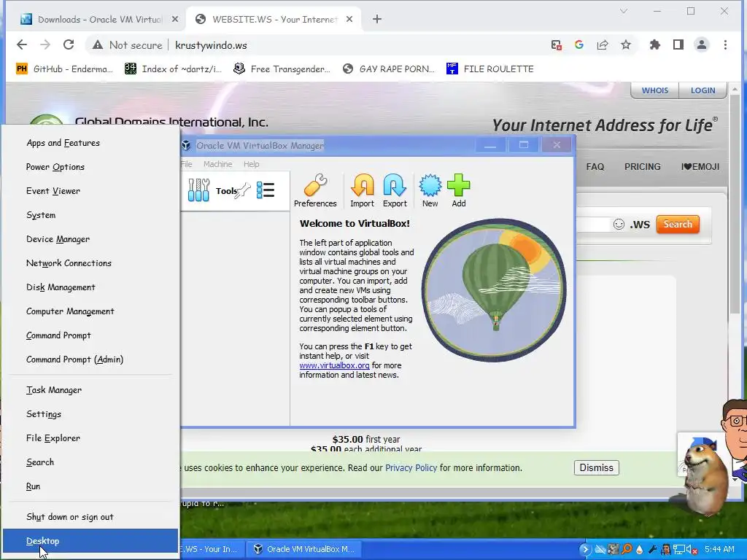Image resolution: width=747 pixels, height=560 pixels.
Task: Open the Tools list menu icon
Action: click(266, 190)
